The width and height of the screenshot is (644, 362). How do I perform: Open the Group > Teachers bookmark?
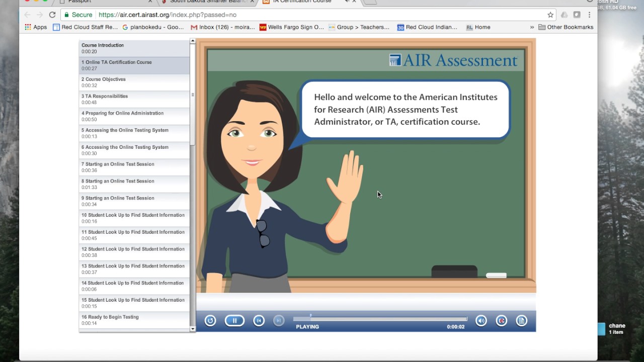[359, 27]
